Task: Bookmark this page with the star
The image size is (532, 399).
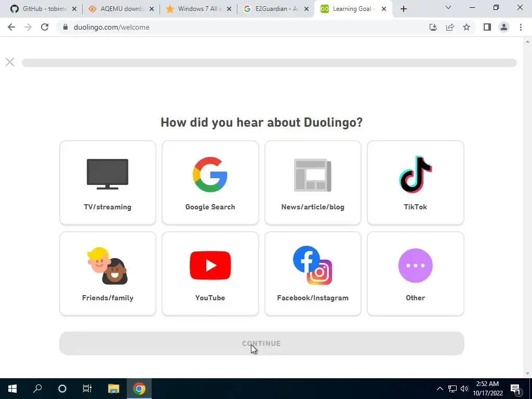Action: pyautogui.click(x=467, y=27)
